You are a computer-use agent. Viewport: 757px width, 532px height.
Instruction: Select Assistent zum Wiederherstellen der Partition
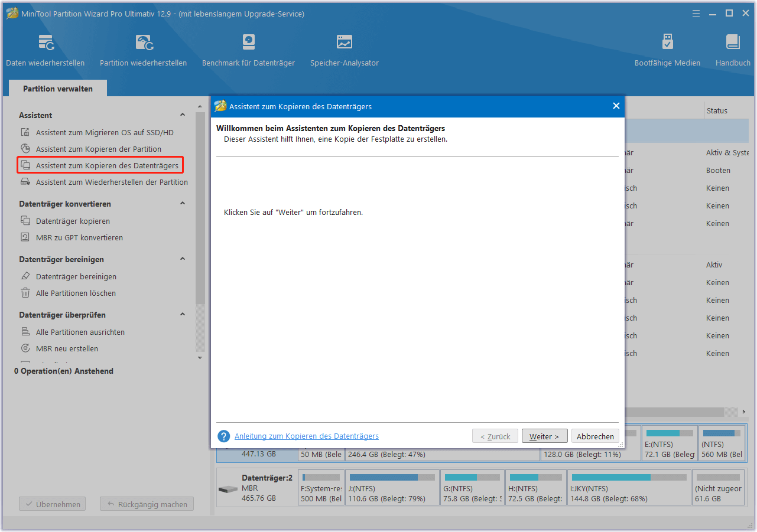coord(112,182)
